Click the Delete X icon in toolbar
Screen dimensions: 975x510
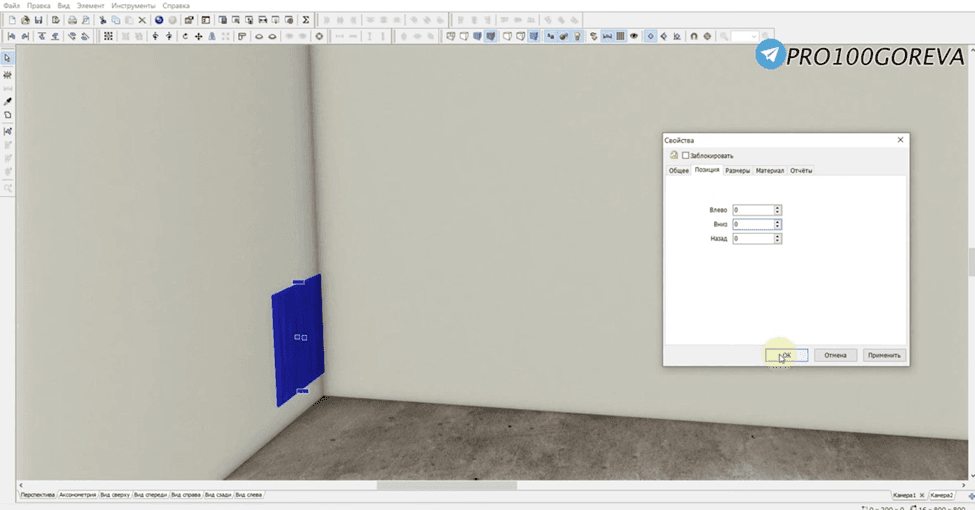(x=142, y=20)
